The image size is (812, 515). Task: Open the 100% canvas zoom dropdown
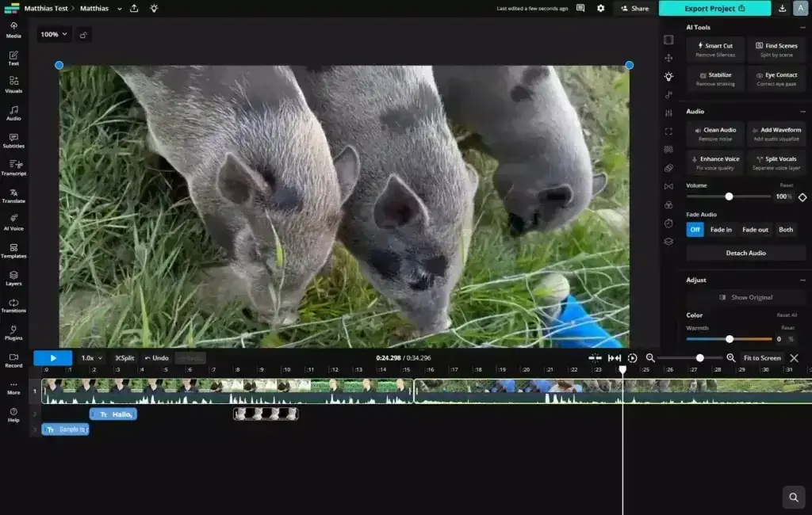54,35
